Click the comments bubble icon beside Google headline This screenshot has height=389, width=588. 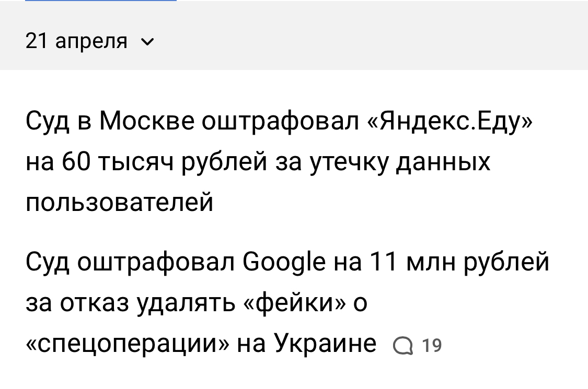coord(402,346)
